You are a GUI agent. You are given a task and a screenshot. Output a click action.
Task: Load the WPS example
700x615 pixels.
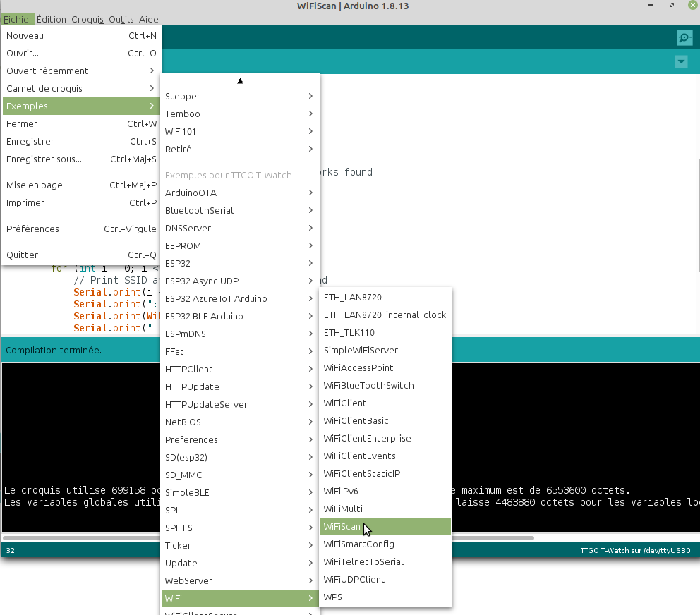point(386,597)
